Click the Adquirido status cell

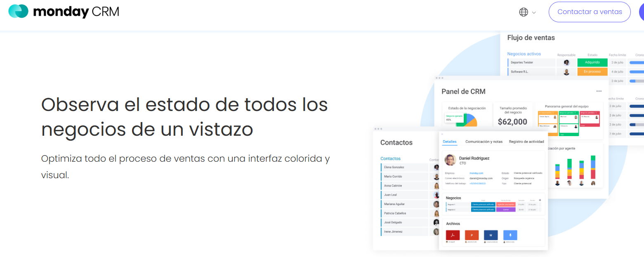pyautogui.click(x=592, y=63)
